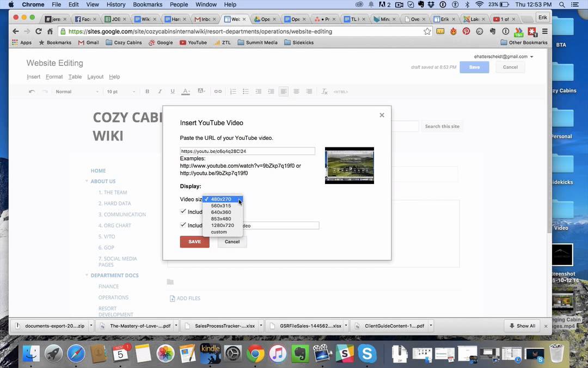Image resolution: width=588 pixels, height=368 pixels.
Task: Toggle bold formatting
Action: pos(148,91)
